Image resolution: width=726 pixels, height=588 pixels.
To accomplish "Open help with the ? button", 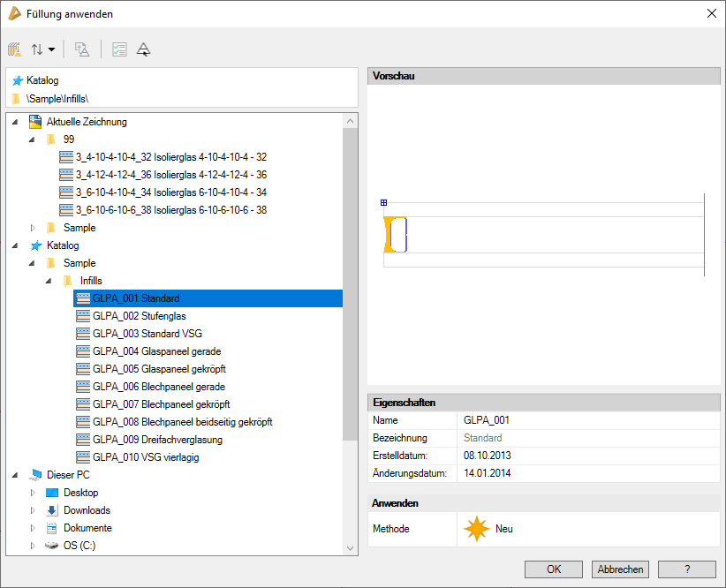I will [x=686, y=569].
